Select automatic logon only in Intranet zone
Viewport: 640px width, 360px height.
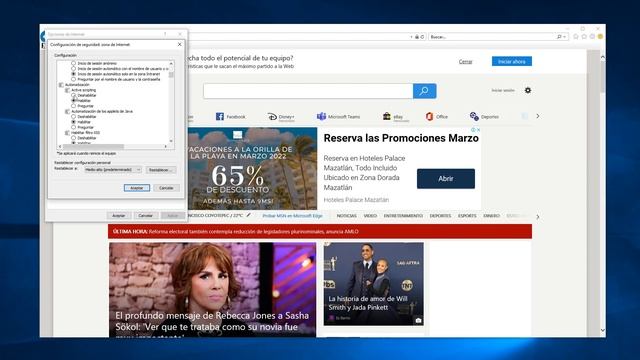(73, 74)
